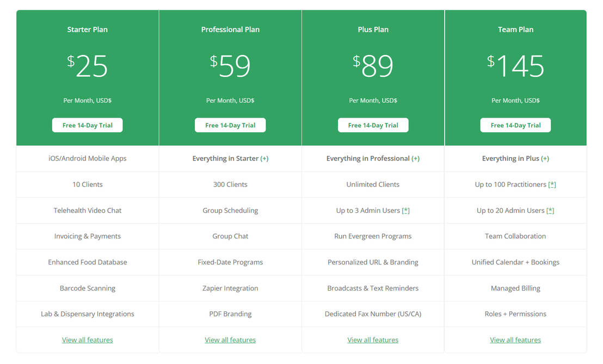Select the Starter Plan header
Image resolution: width=603 pixels, height=364 pixels.
coord(87,29)
